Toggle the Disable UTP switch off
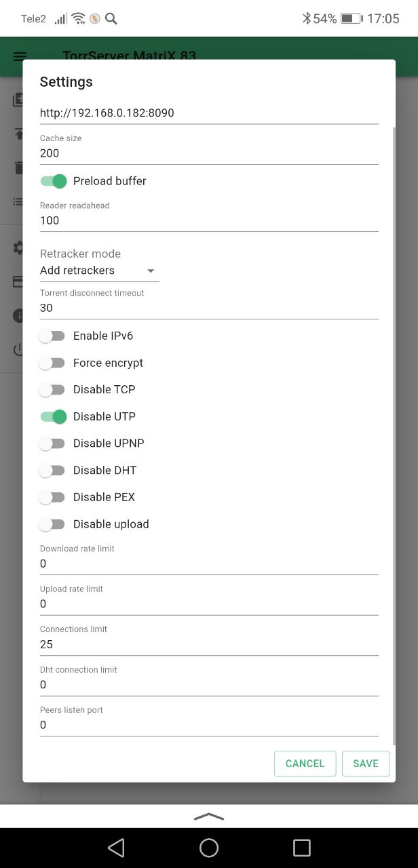Screen dimensions: 418x868 pyautogui.click(x=53, y=416)
